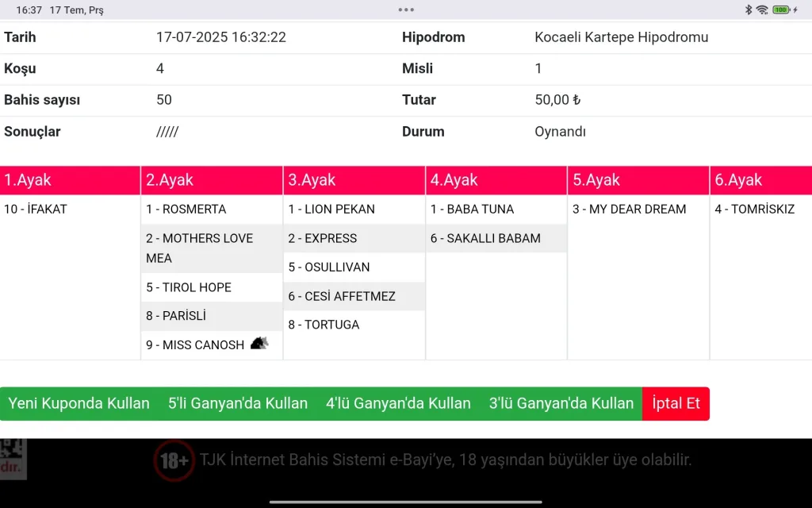The image size is (812, 508).
Task: Click the horse icon beside MISS CANOSH
Action: tap(259, 344)
